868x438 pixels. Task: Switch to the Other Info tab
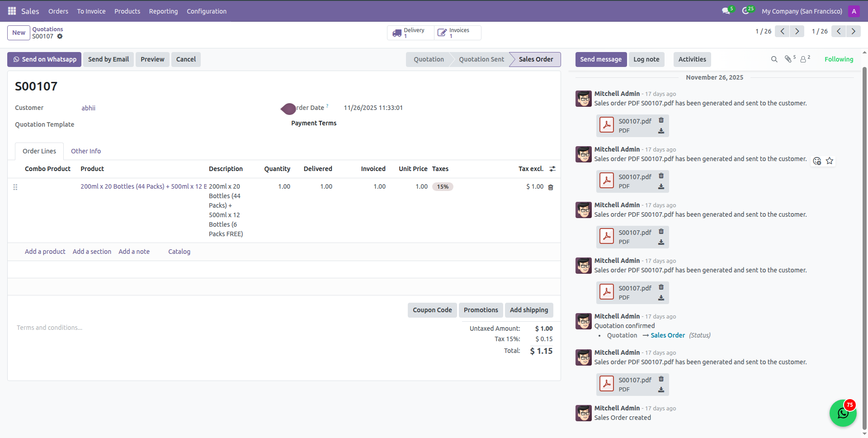pyautogui.click(x=86, y=151)
